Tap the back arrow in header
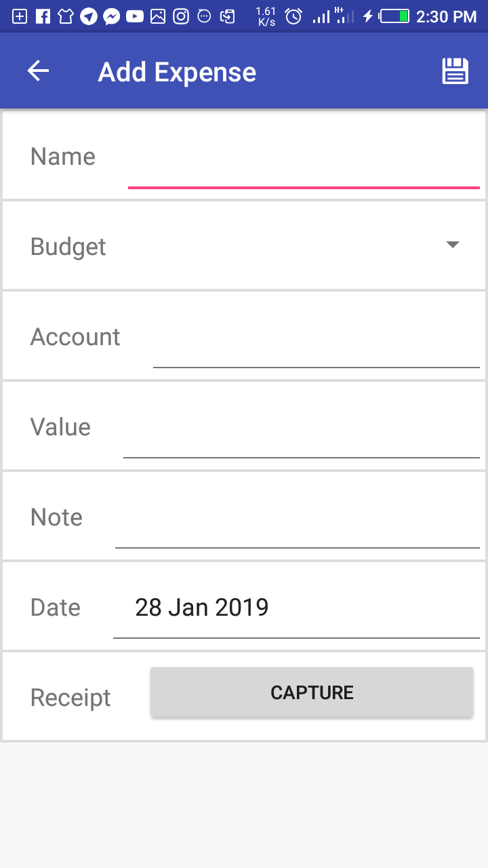 pyautogui.click(x=38, y=71)
